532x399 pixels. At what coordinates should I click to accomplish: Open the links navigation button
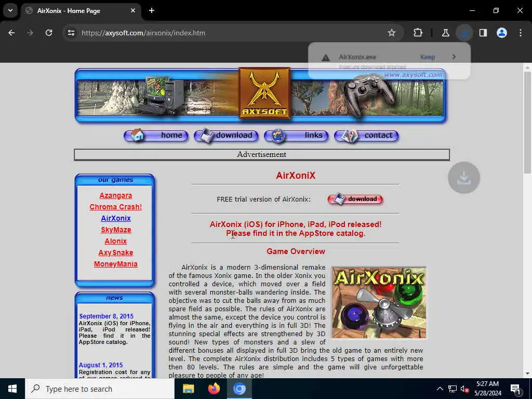(296, 136)
